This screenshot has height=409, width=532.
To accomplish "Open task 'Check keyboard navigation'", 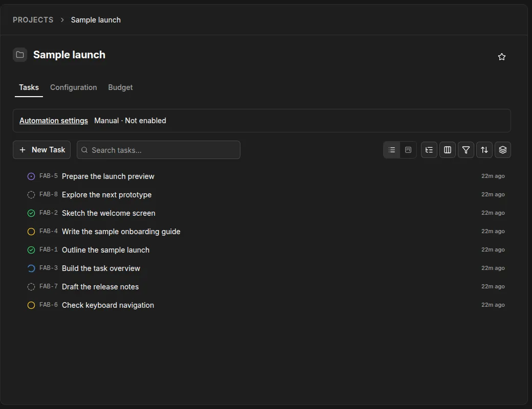I will click(108, 305).
